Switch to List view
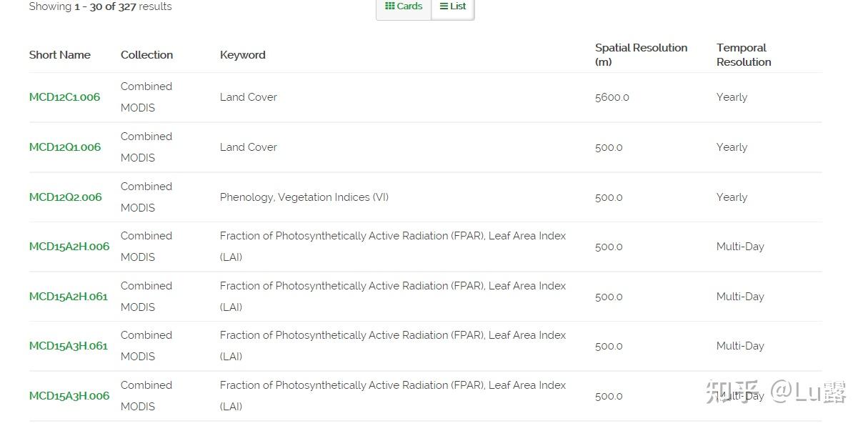Image resolution: width=868 pixels, height=426 pixels. (x=453, y=6)
